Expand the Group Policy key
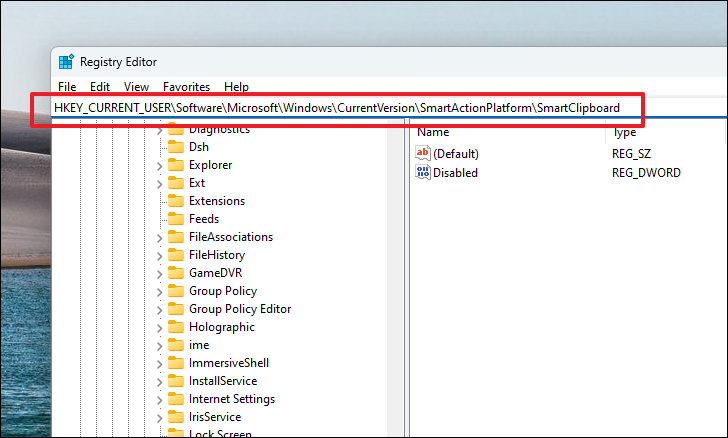The height and width of the screenshot is (438, 728). click(x=159, y=292)
